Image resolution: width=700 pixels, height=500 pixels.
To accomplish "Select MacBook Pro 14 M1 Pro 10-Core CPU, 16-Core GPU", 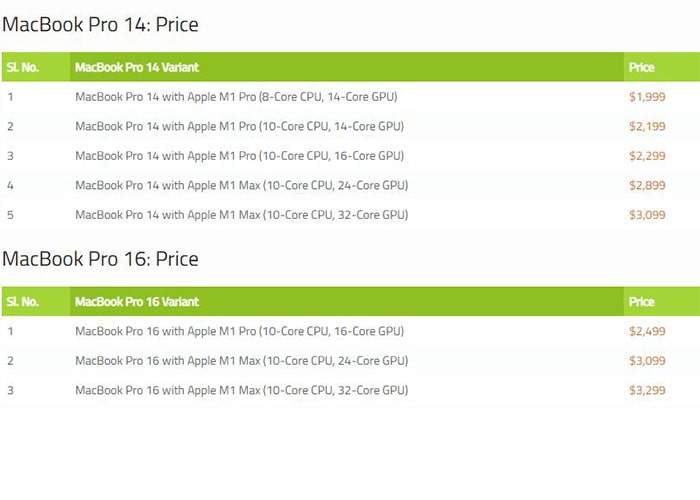I will 239,156.
